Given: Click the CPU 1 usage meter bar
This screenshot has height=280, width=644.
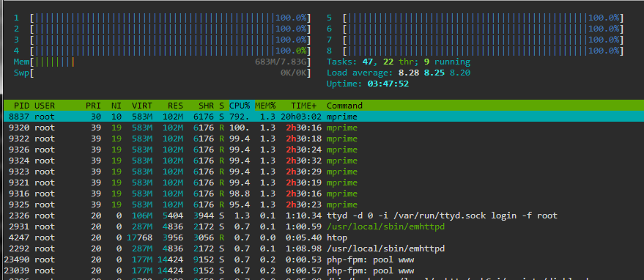Looking at the screenshot, I should [171, 18].
